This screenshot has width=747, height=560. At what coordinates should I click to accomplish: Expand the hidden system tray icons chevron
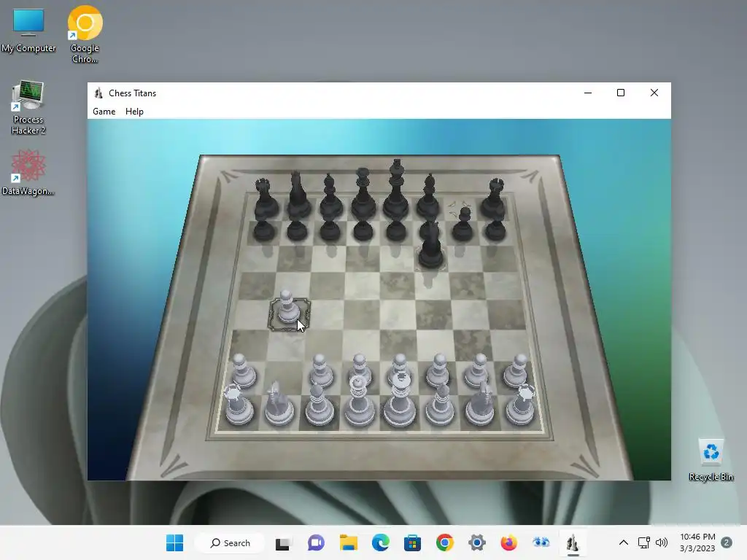[x=623, y=542]
